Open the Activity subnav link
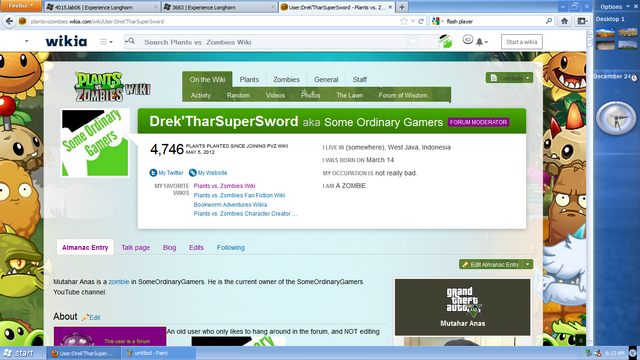The width and height of the screenshot is (640, 360). [x=200, y=95]
